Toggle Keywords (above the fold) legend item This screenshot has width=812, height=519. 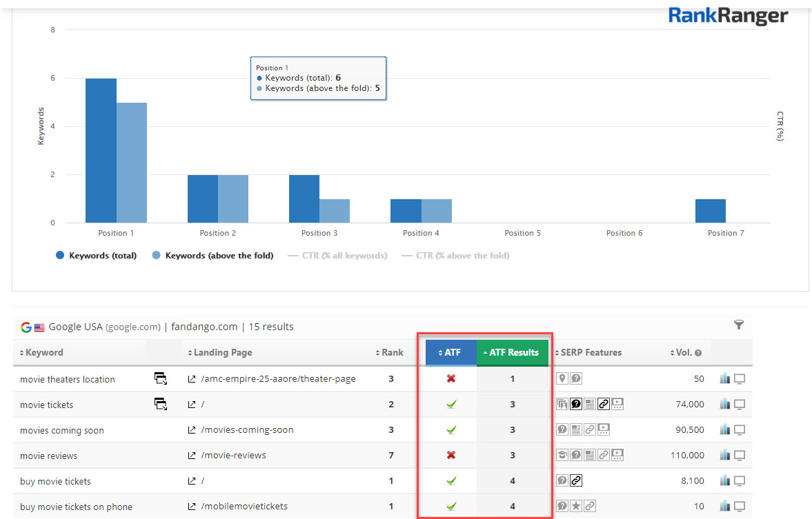click(x=212, y=256)
